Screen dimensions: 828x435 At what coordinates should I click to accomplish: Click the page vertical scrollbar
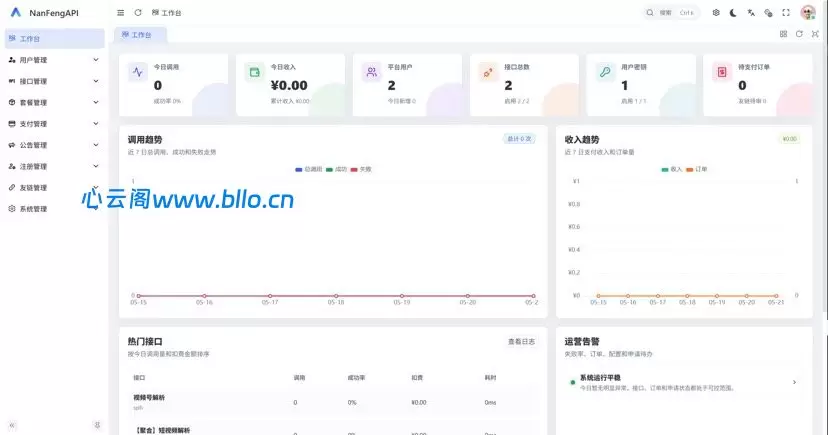825,158
